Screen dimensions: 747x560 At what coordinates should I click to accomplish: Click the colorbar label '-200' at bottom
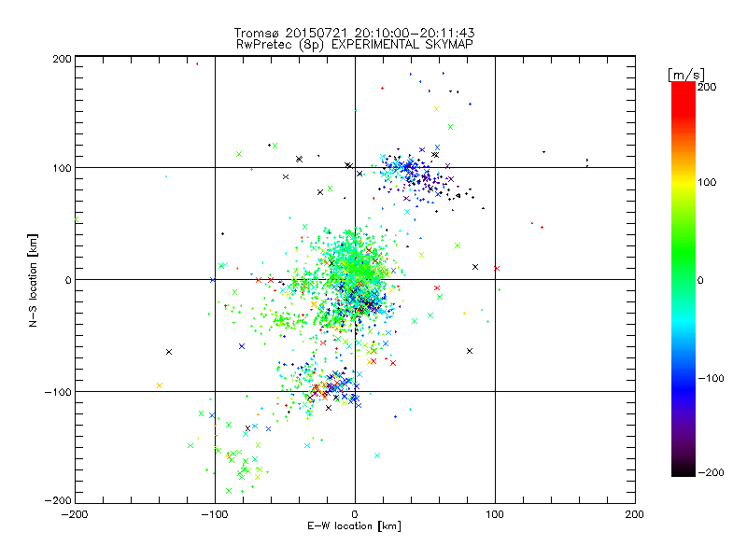[711, 472]
